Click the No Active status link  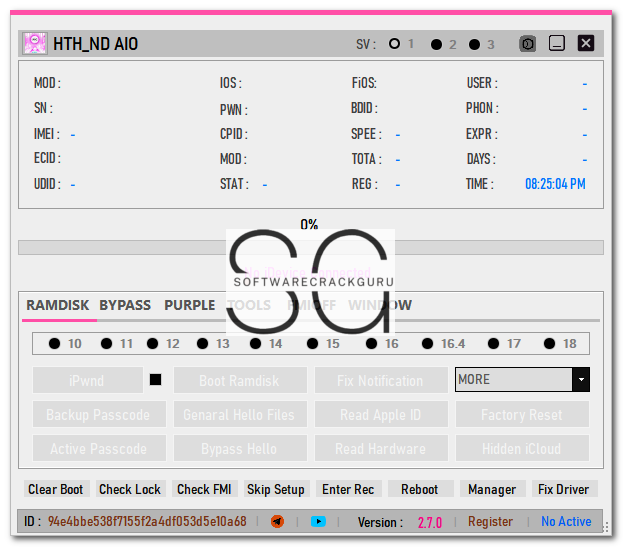coord(566,522)
